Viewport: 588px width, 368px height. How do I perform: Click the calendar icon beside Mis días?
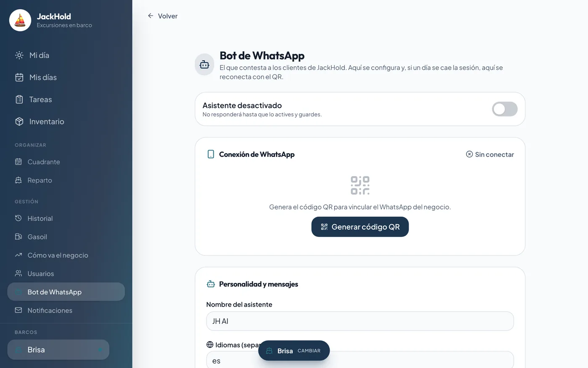tap(19, 77)
